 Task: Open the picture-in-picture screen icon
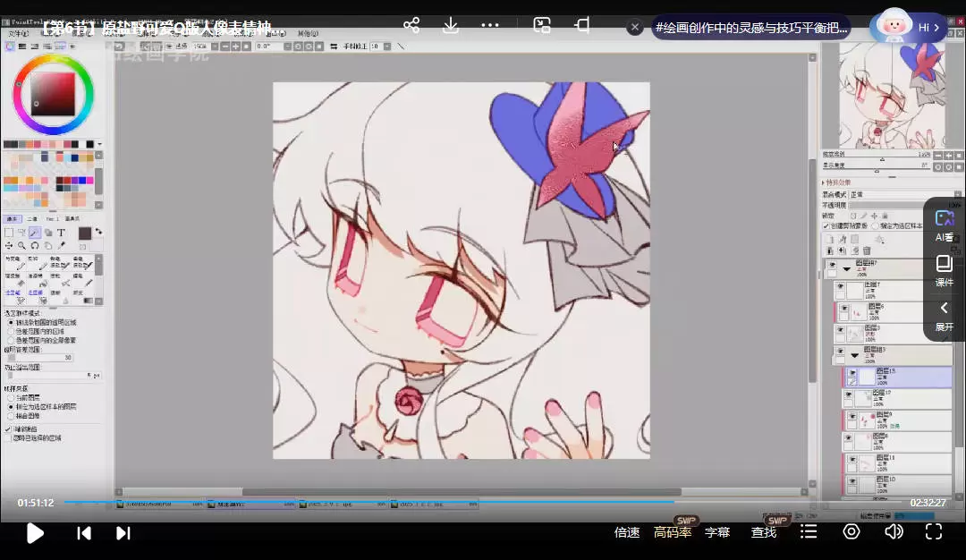[x=541, y=25]
